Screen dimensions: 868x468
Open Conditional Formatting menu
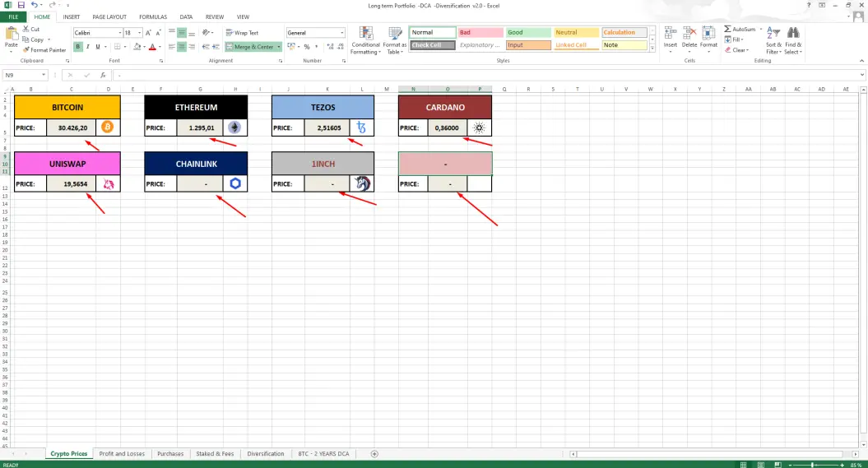[x=365, y=41]
